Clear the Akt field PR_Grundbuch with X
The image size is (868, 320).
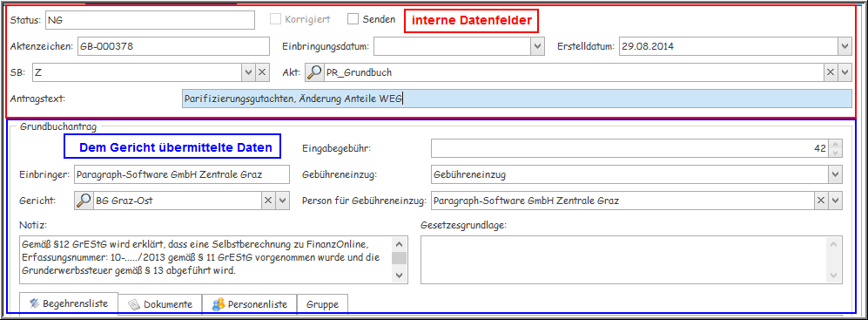coord(831,72)
